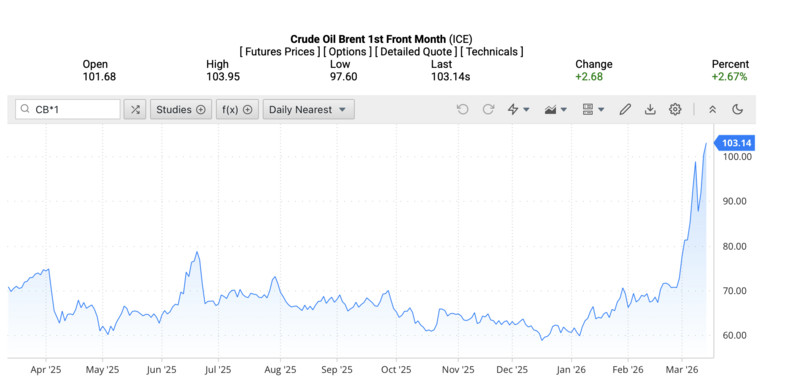Click the Percent value +2.67%
The image size is (800, 376).
(x=730, y=77)
